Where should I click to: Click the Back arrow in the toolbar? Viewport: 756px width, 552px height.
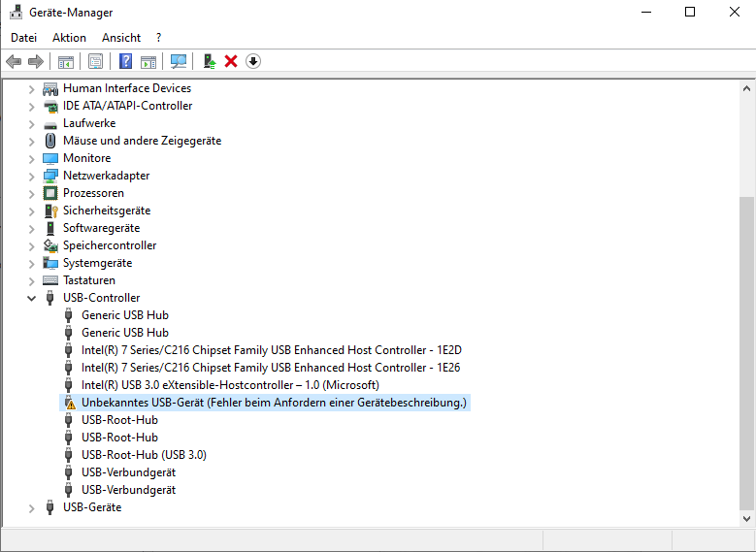[14, 62]
